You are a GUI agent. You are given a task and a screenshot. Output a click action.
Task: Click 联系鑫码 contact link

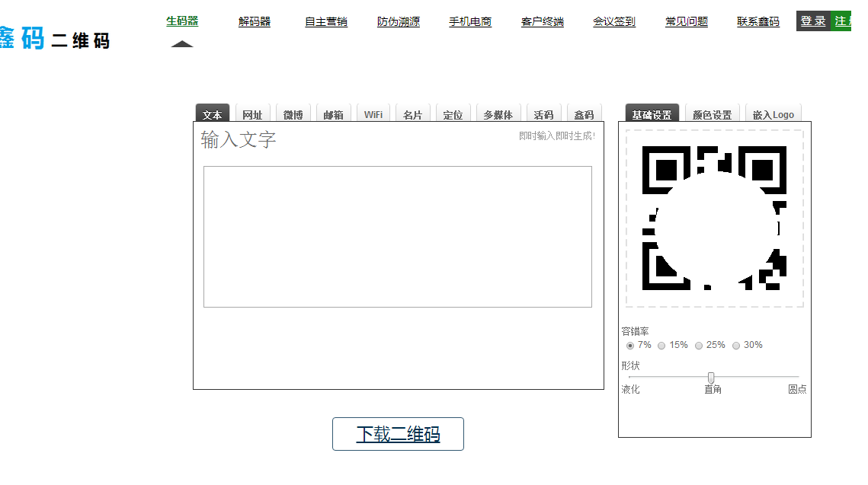tap(757, 21)
